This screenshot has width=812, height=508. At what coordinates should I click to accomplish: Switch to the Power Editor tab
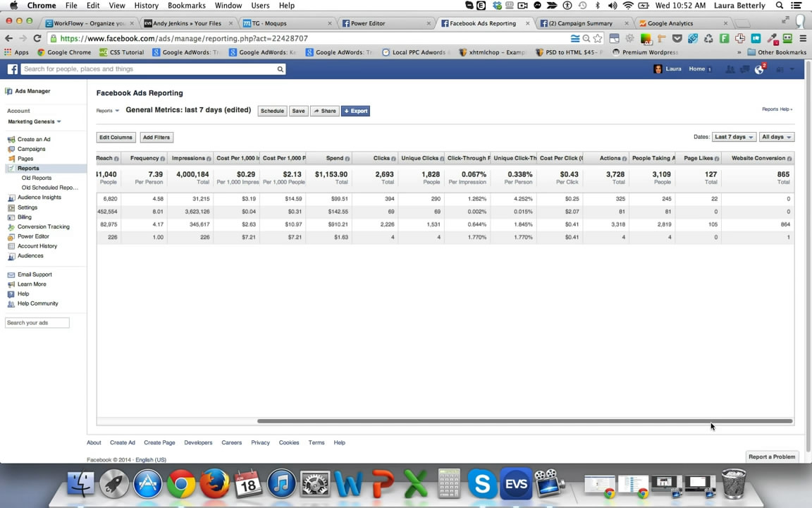(x=386, y=23)
